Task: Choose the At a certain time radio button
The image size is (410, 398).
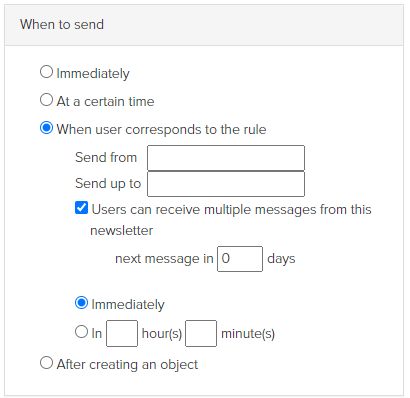Action: tap(46, 100)
